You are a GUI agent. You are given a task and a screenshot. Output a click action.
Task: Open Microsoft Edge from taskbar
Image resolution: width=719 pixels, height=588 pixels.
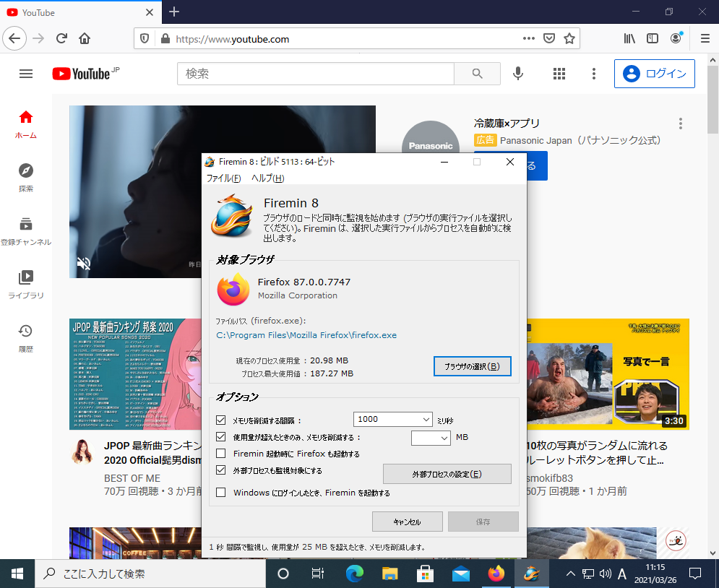pos(354,574)
